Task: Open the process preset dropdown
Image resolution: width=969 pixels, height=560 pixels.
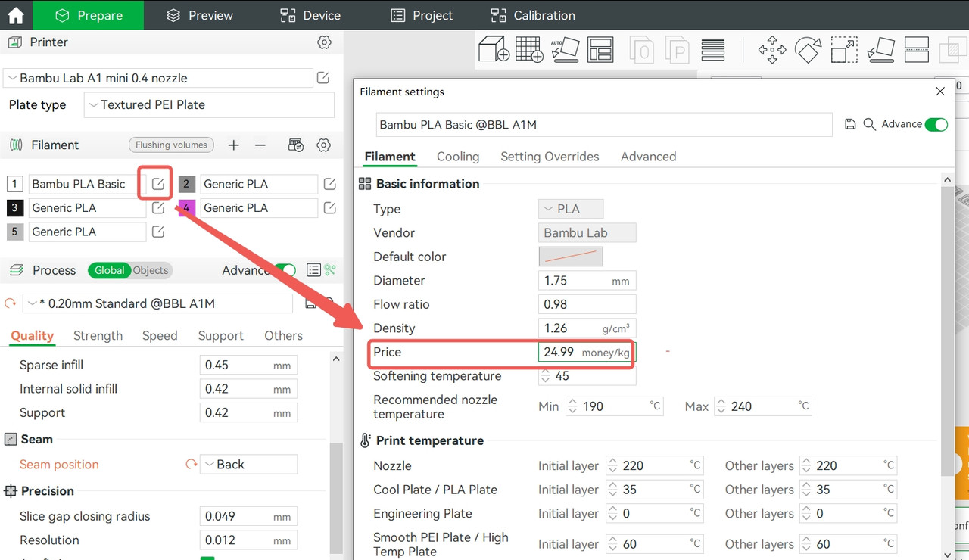Action: [x=157, y=303]
